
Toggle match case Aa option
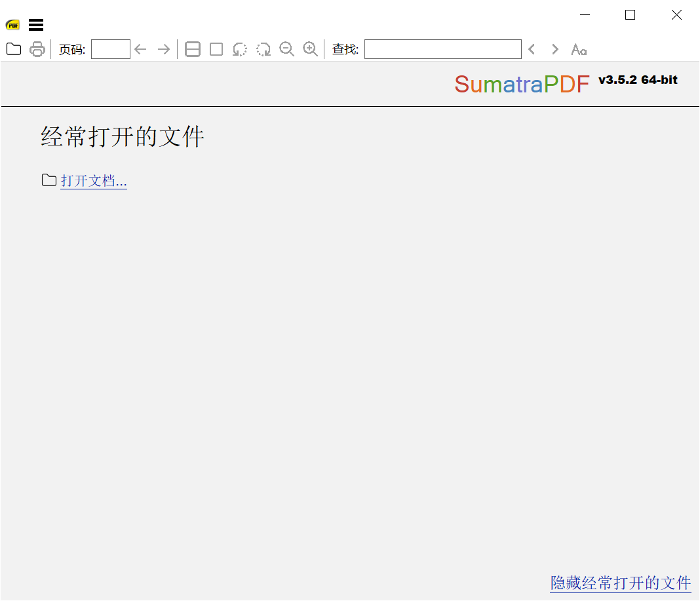pyautogui.click(x=579, y=50)
